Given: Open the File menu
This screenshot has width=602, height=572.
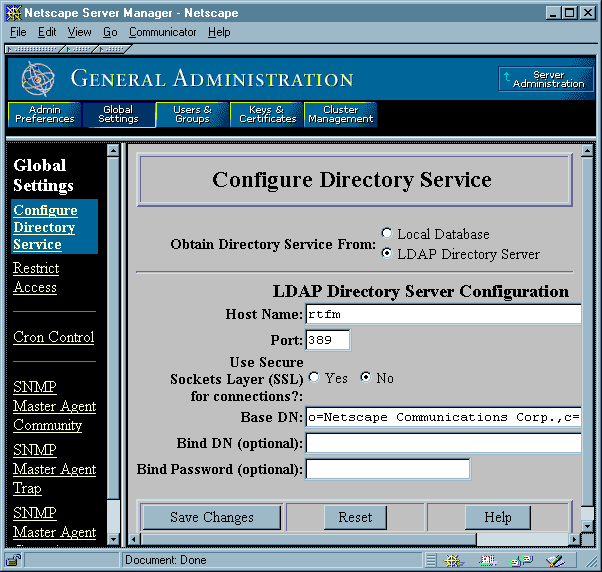Looking at the screenshot, I should click(18, 32).
